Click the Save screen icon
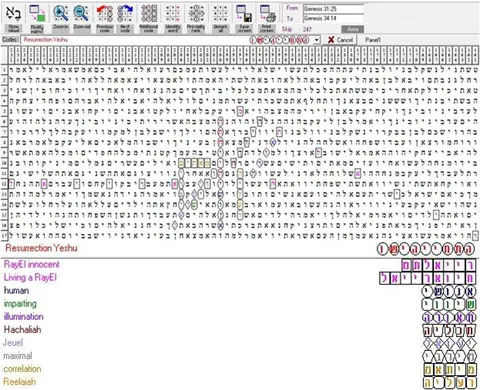The width and height of the screenshot is (480, 390). click(x=244, y=13)
